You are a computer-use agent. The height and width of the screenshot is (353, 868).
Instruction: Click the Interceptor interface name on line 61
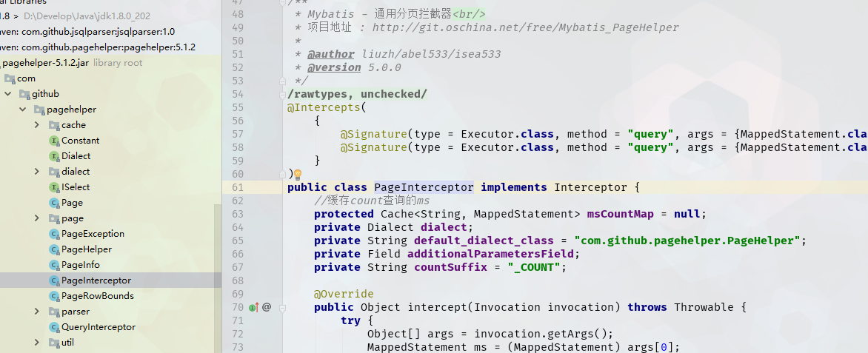point(591,187)
